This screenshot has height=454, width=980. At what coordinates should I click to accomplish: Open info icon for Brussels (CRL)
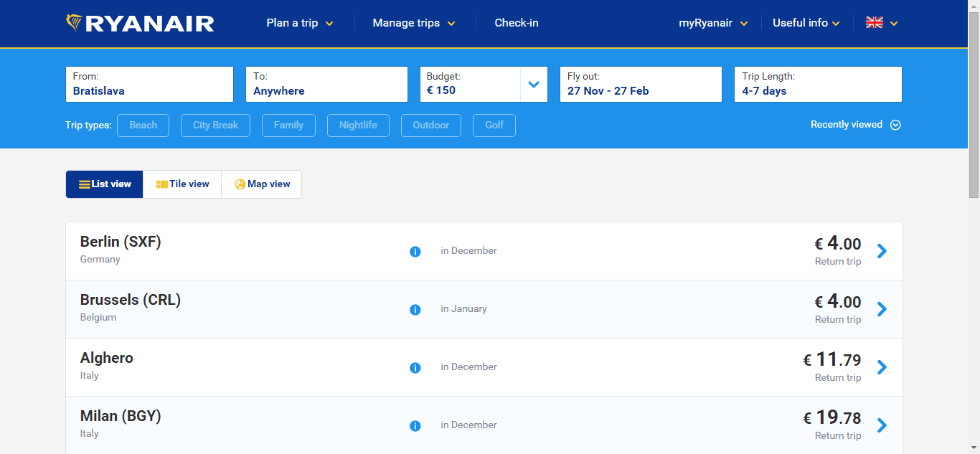(415, 310)
